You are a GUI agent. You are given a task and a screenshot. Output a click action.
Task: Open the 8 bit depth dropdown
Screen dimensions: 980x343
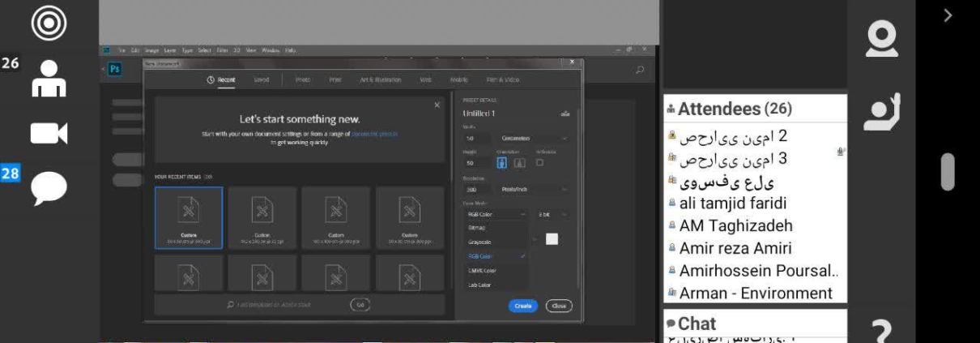(x=552, y=214)
